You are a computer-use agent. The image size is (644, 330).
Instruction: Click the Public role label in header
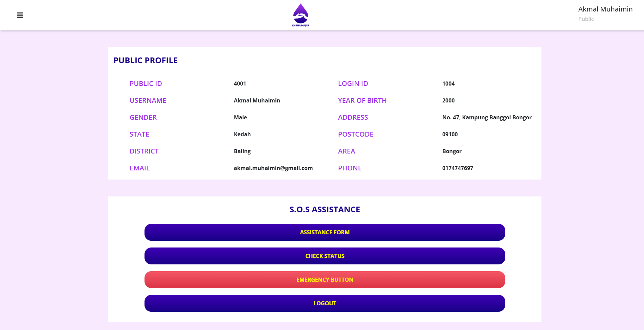click(586, 19)
